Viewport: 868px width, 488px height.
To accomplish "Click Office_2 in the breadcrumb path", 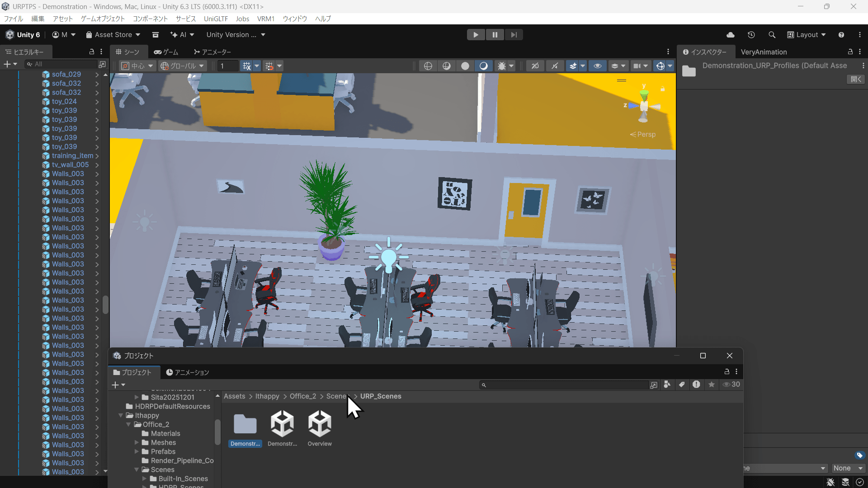I will (x=303, y=396).
